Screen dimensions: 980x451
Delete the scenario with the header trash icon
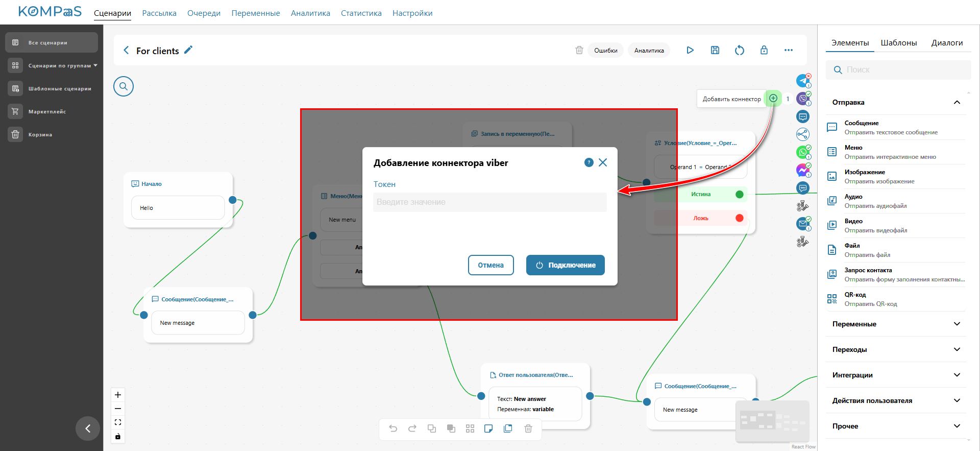coord(579,50)
